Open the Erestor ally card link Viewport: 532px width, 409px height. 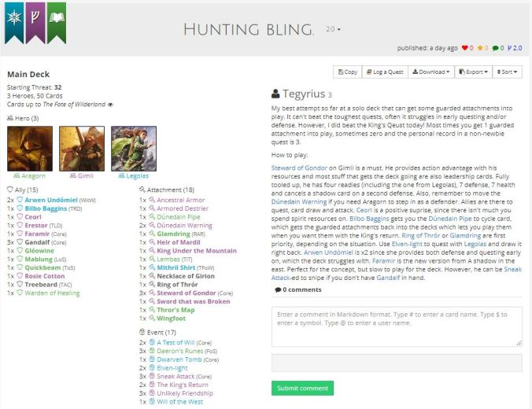click(x=36, y=226)
